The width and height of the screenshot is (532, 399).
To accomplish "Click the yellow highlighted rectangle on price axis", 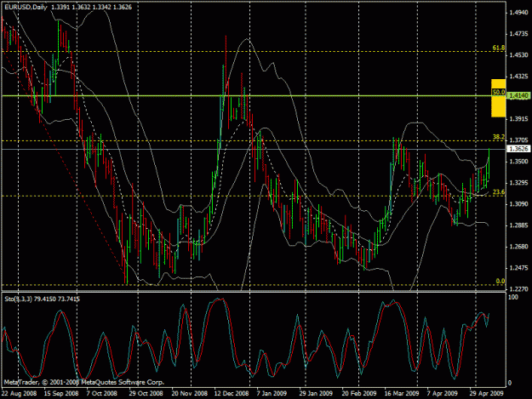I will 499,99.
